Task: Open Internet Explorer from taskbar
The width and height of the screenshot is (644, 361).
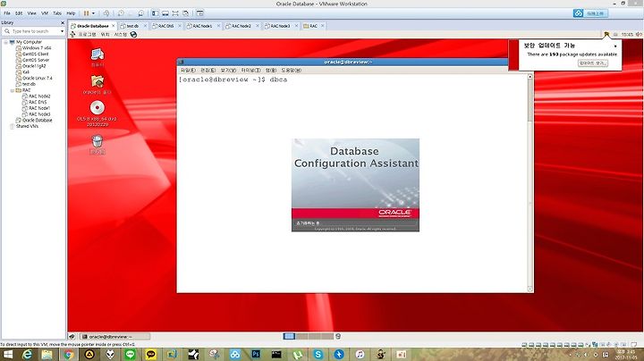Action: pos(27,355)
